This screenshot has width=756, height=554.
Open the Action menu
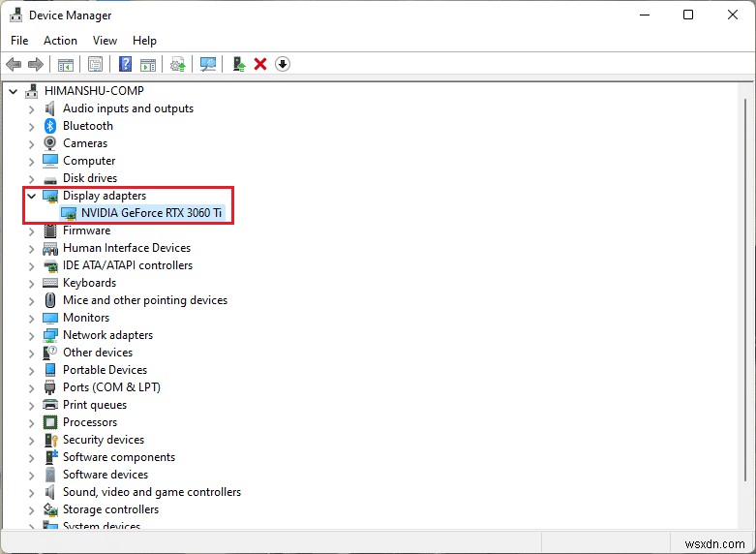(x=60, y=41)
